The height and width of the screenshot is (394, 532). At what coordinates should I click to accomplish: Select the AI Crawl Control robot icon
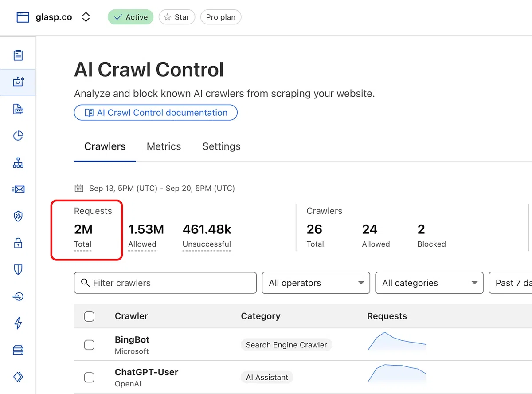pos(18,82)
